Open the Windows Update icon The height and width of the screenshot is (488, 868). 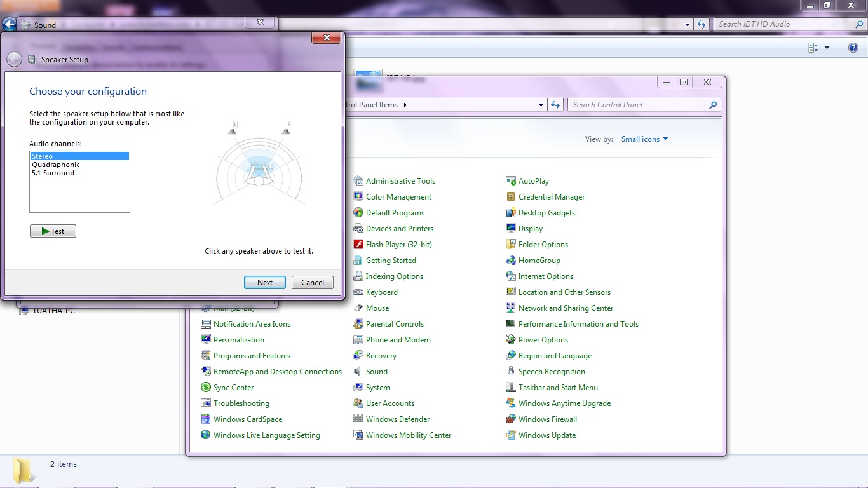[x=511, y=435]
